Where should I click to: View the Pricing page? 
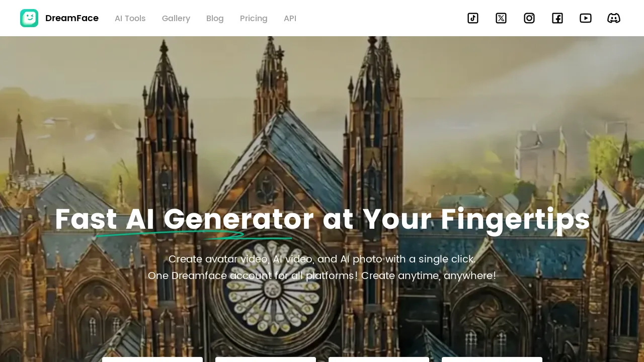pyautogui.click(x=254, y=18)
